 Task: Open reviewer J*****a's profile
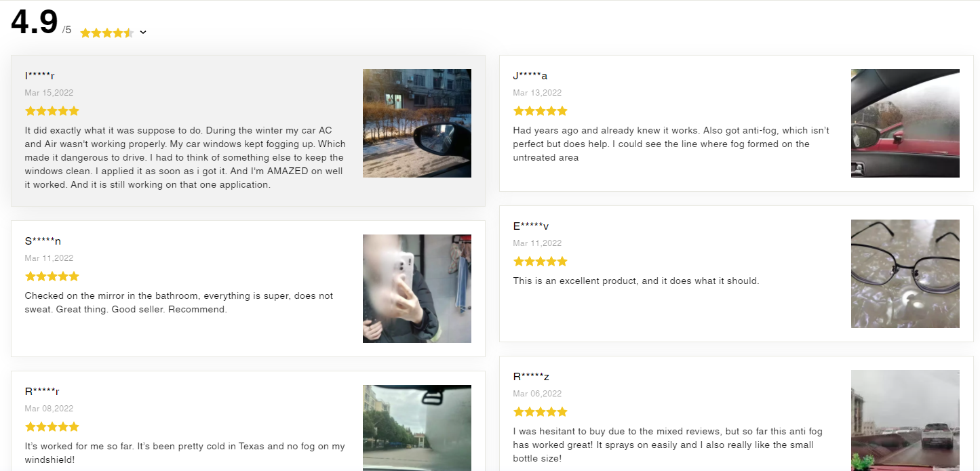(x=530, y=75)
